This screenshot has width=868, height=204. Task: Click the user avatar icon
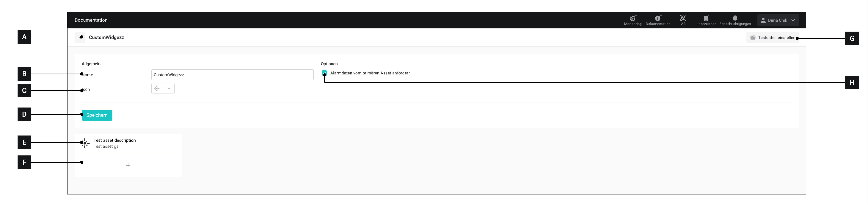pos(763,20)
